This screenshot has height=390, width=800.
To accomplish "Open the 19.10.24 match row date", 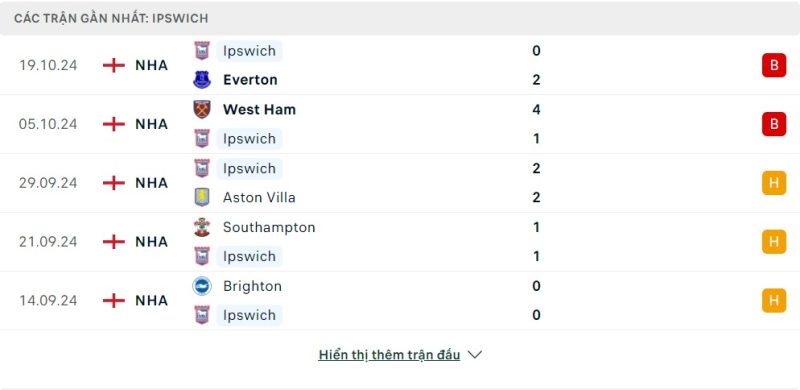I will 48,65.
